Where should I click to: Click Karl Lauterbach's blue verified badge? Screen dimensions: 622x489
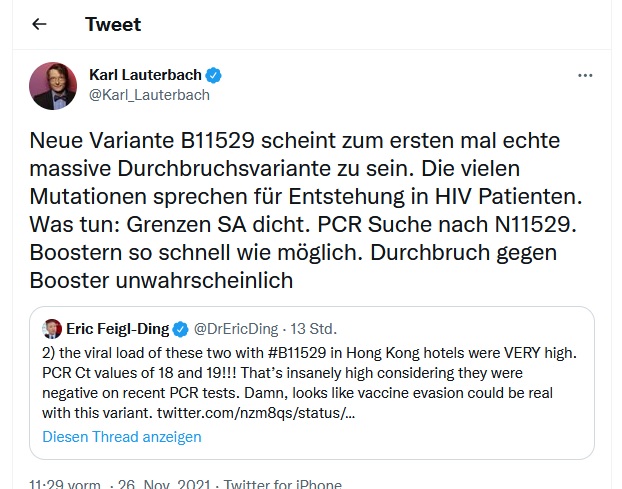click(214, 75)
